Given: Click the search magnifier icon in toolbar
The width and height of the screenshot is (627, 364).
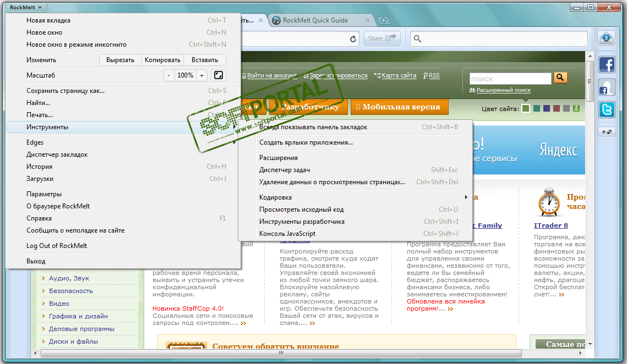Looking at the screenshot, I should pos(417,38).
